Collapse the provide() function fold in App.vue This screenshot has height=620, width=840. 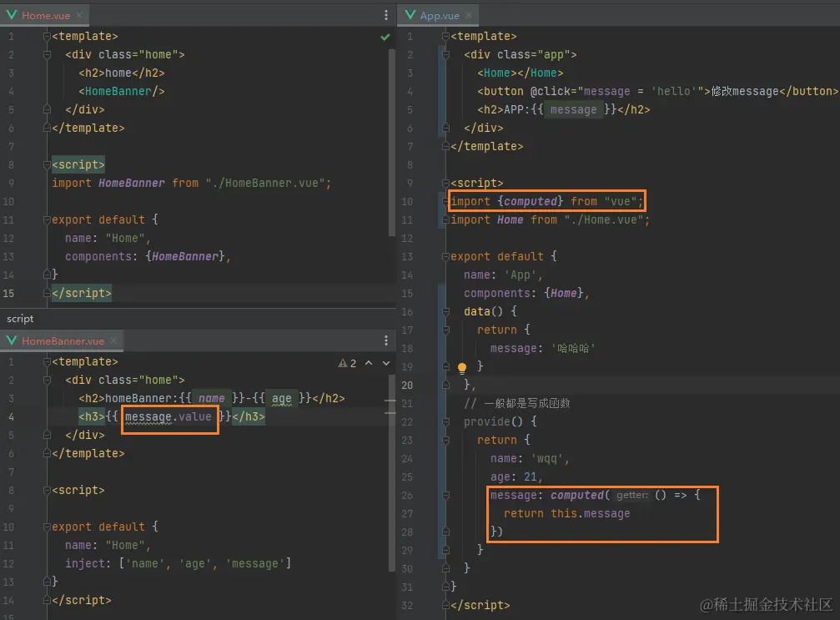(x=445, y=421)
